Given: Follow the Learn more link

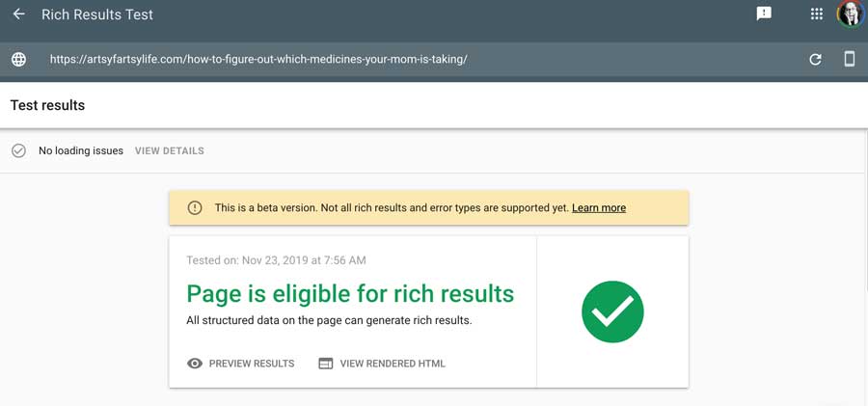Looking at the screenshot, I should click(x=599, y=208).
